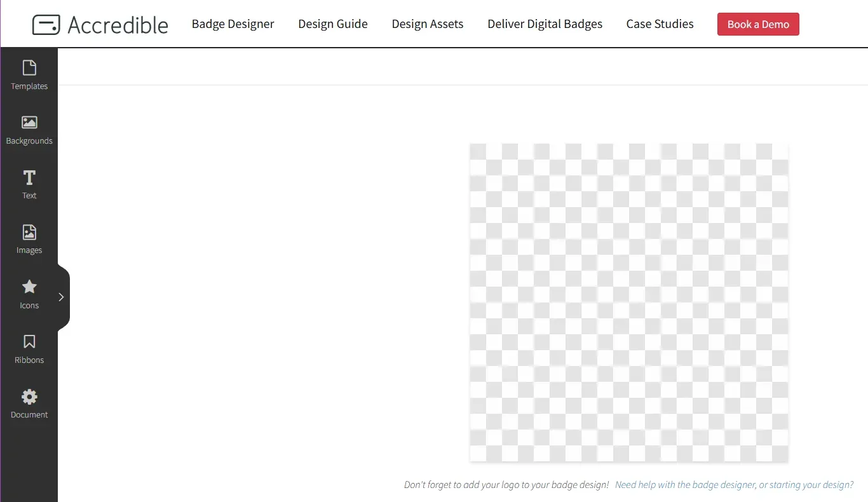Go to Badge Designer in the top menu
The height and width of the screenshot is (502, 868).
tap(233, 24)
